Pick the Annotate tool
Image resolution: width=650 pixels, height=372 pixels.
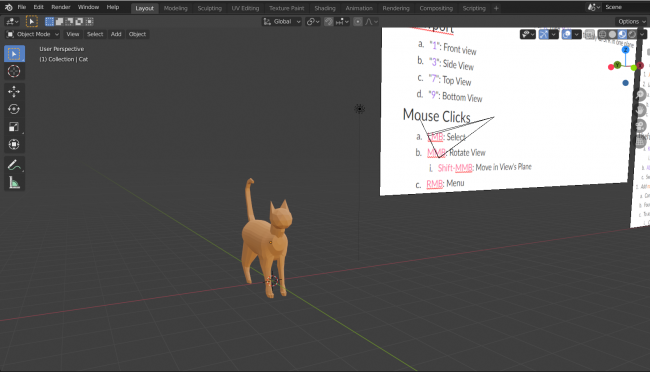pos(14,165)
